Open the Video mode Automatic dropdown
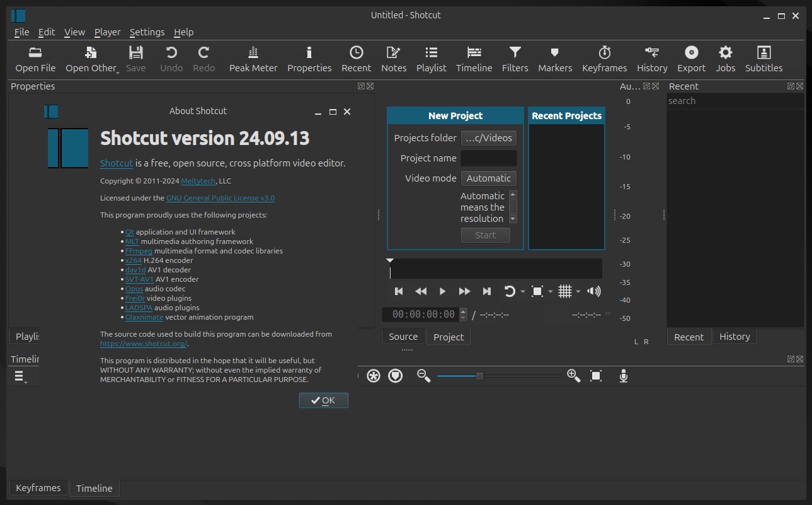The height and width of the screenshot is (505, 812). [489, 178]
